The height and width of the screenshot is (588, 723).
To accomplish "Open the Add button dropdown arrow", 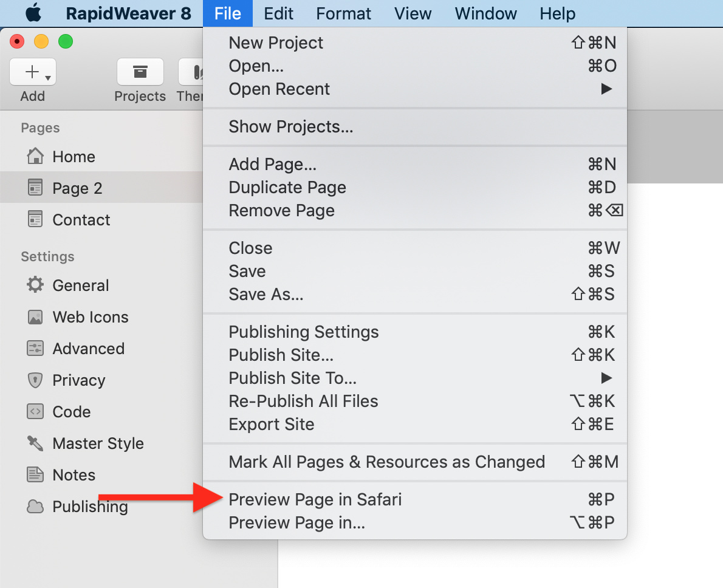I will point(48,78).
